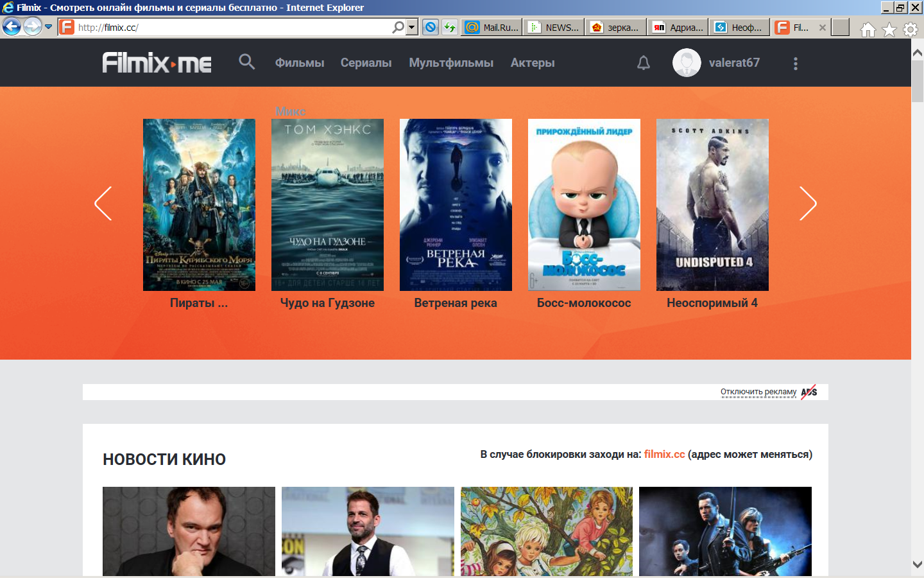This screenshot has width=924, height=578.
Task: Click the valerat67 profile avatar
Action: click(687, 63)
